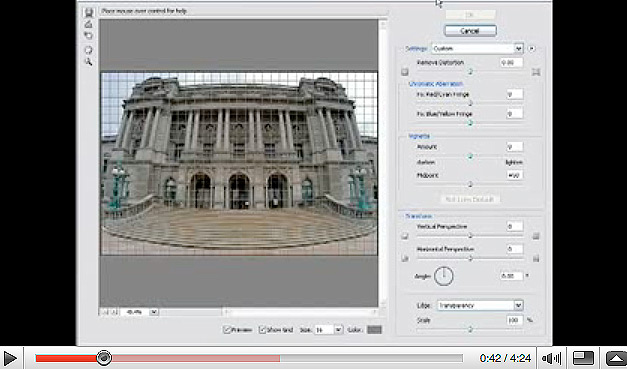Click the Vignette Midpoint slider handle
The width and height of the screenshot is (627, 369).
[x=470, y=184]
